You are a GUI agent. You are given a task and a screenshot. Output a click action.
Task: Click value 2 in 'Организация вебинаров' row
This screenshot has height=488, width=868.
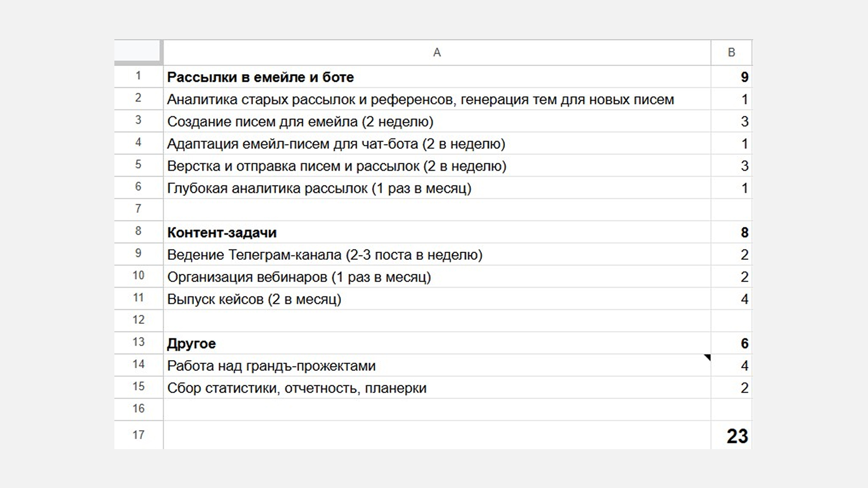tap(731, 276)
